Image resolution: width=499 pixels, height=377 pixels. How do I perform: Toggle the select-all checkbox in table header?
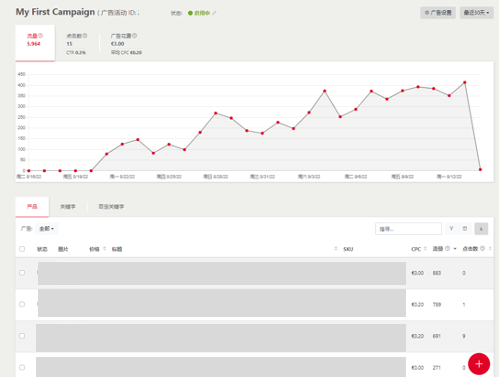coord(22,249)
